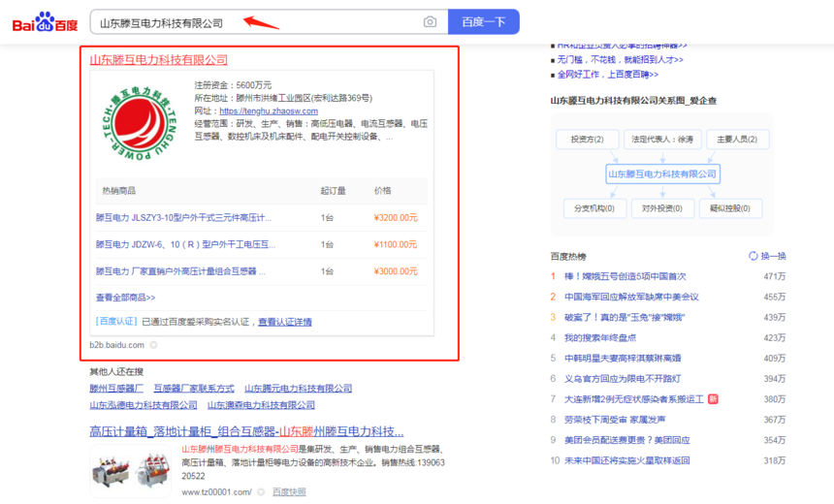834x504 pixels.
Task: Open hot item 破案了！真的是"玉兔"接"嫦娥"
Action: (x=625, y=317)
